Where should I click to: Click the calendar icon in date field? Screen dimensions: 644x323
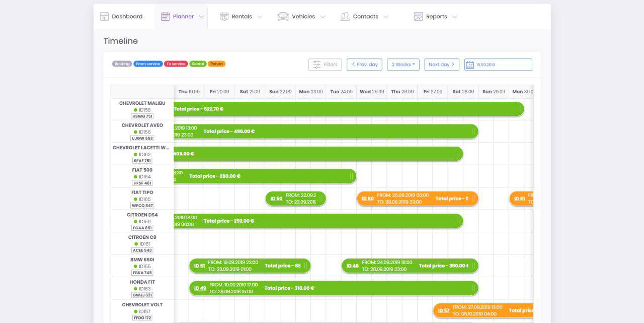(470, 64)
